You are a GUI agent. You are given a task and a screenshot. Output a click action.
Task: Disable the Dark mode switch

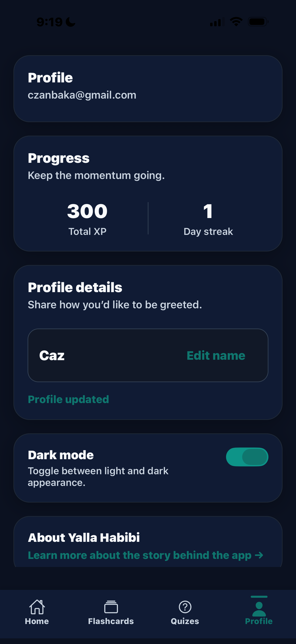(x=247, y=457)
